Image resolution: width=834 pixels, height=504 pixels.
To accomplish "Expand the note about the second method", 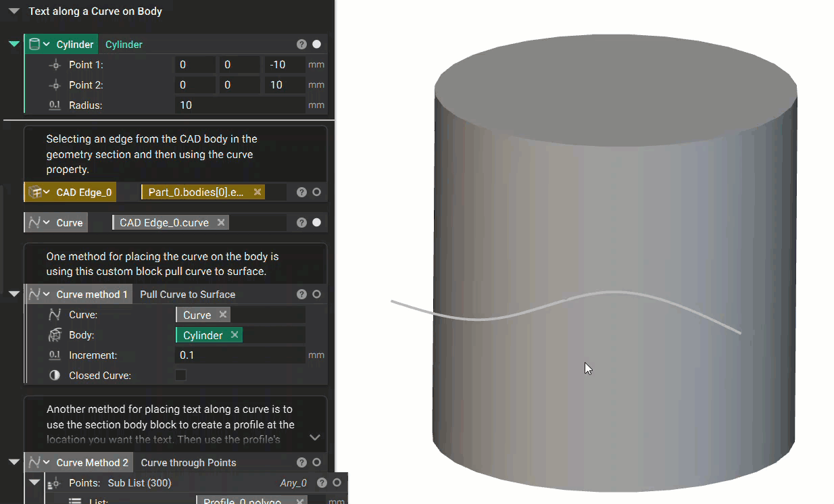I will tap(314, 438).
